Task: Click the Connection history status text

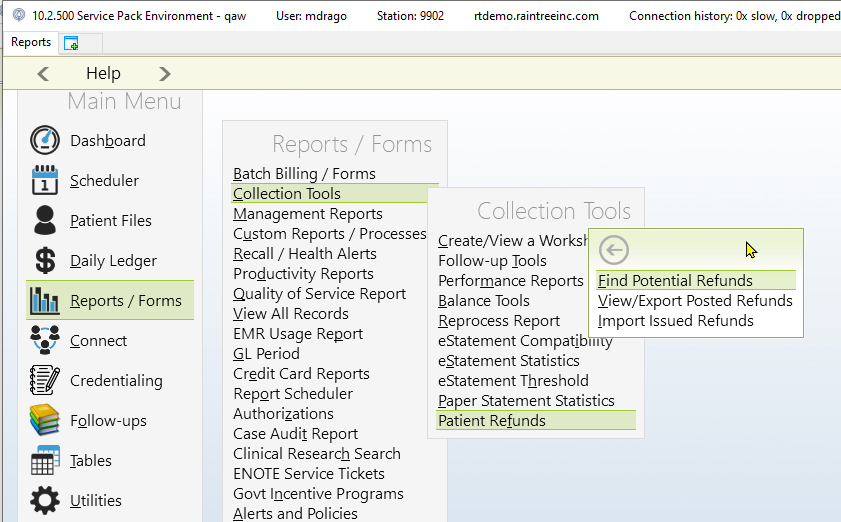Action: pyautogui.click(x=735, y=16)
